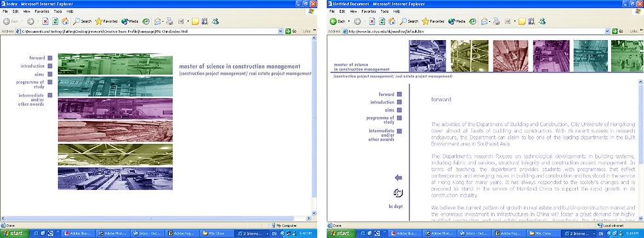Click the square next to forward on Index page
644x238 pixels.
(50, 59)
